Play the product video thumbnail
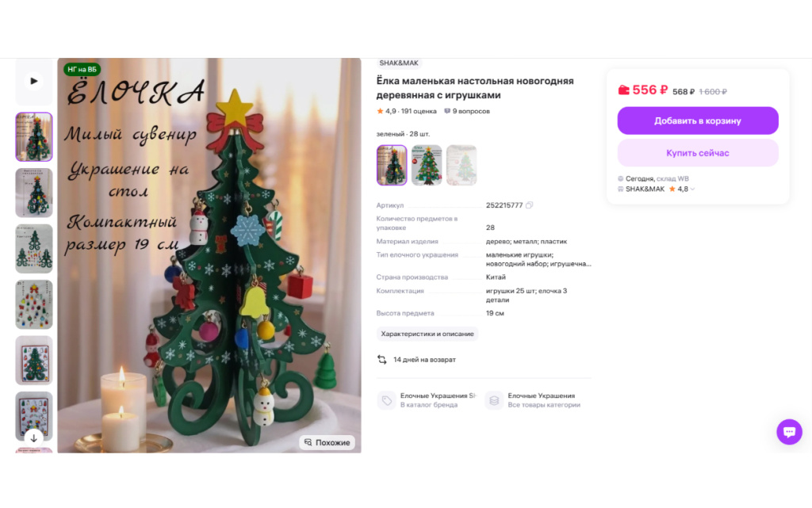Screen dimensions: 812x508 33,81
